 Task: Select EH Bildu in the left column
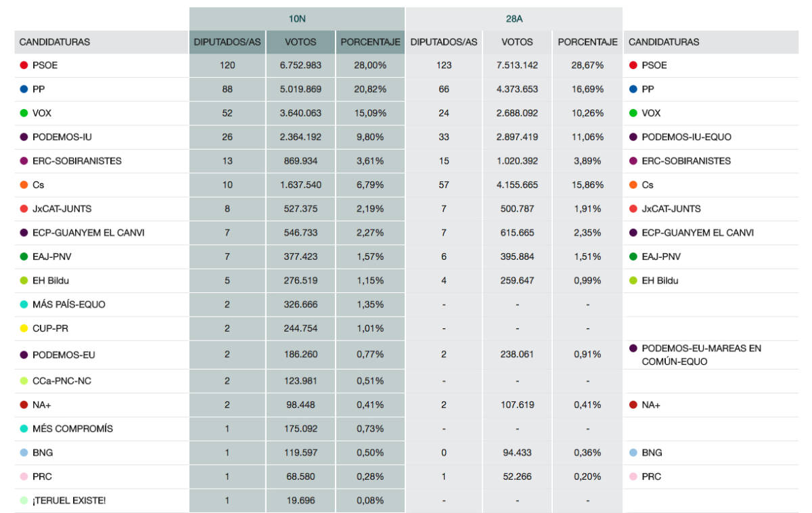click(x=51, y=280)
